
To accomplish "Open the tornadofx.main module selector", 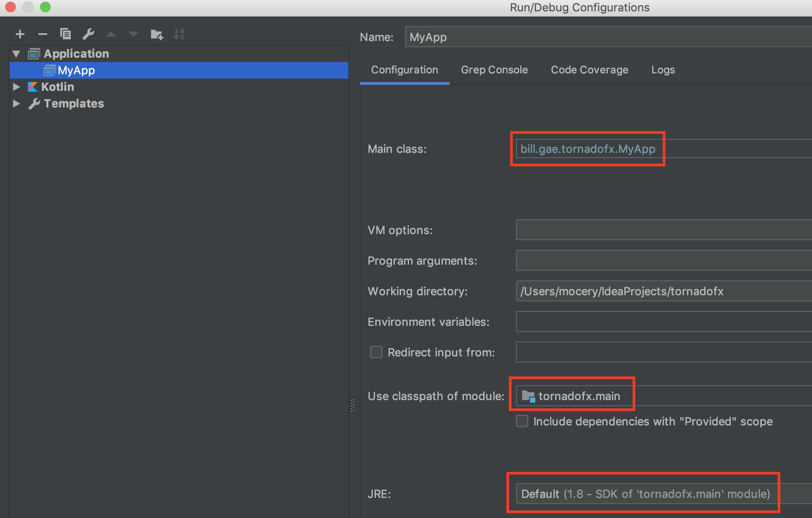I will pyautogui.click(x=572, y=395).
